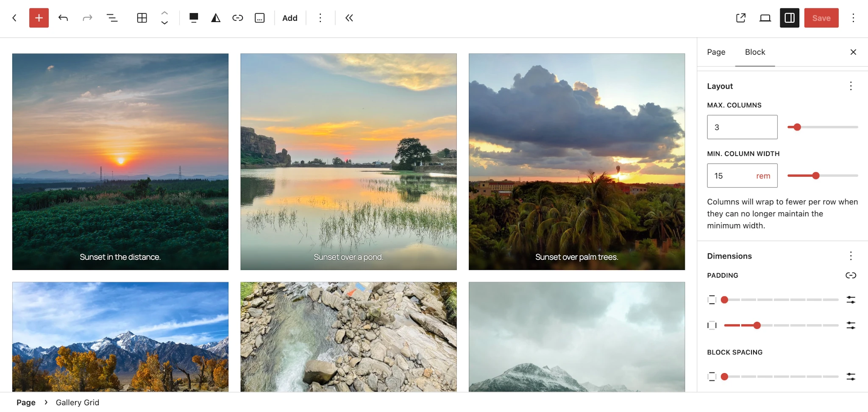Adjust the Min. Column Width slider
Viewport: 868px width, 412px height.
pyautogui.click(x=823, y=175)
